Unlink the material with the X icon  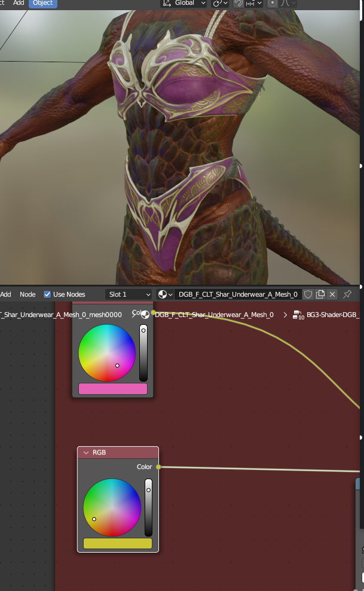coord(332,294)
